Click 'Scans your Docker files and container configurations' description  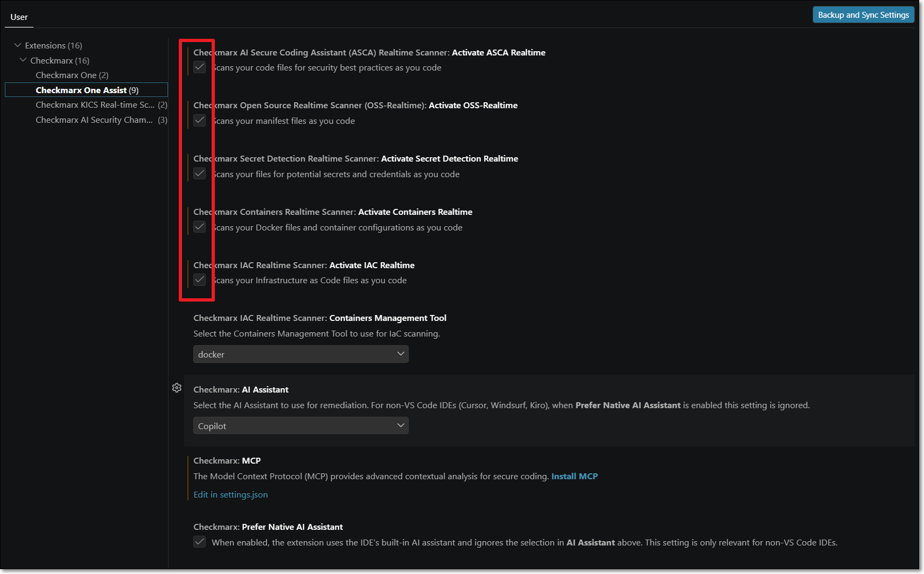click(x=337, y=227)
